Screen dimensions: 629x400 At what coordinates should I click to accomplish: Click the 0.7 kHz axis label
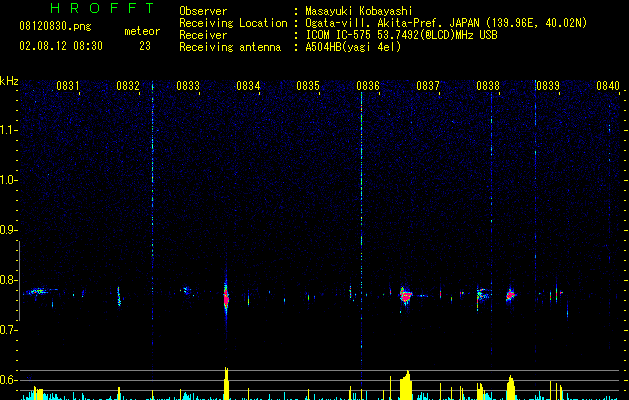(x=8, y=330)
